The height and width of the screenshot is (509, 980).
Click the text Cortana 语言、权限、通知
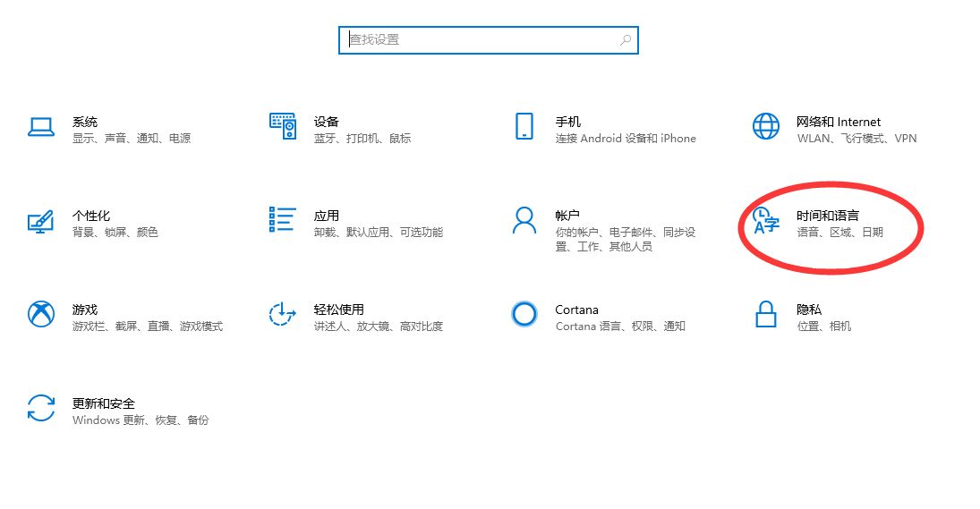[x=620, y=327]
